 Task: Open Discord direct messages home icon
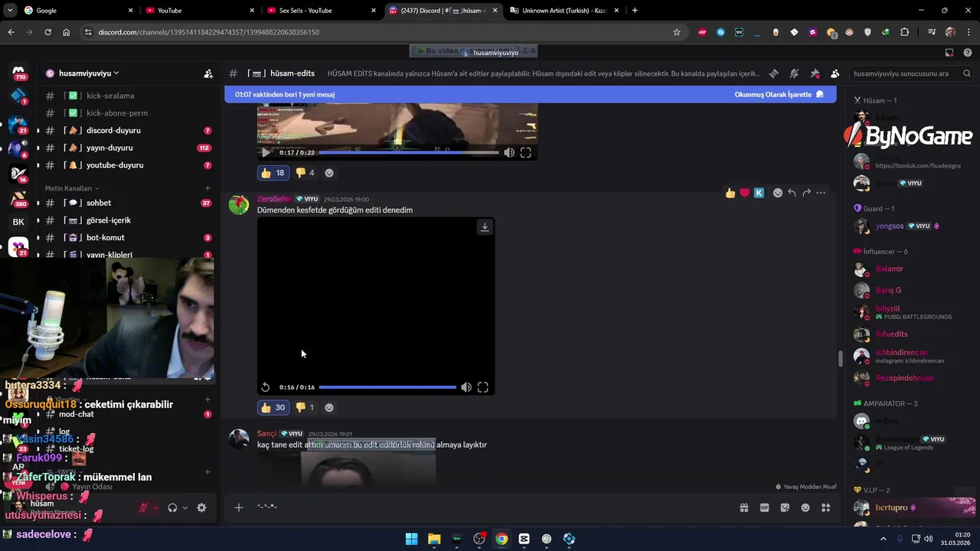coord(18,71)
